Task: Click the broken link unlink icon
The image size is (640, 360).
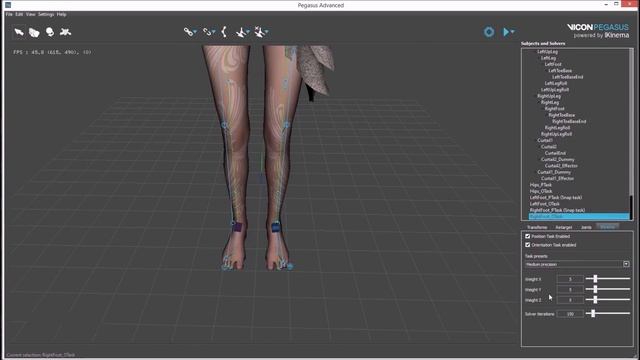Action: tap(207, 32)
